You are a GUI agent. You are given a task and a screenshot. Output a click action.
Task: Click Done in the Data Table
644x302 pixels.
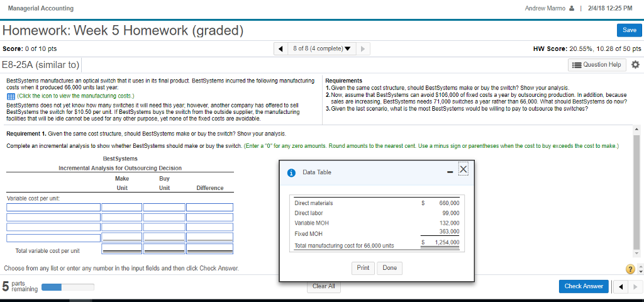(x=389, y=268)
